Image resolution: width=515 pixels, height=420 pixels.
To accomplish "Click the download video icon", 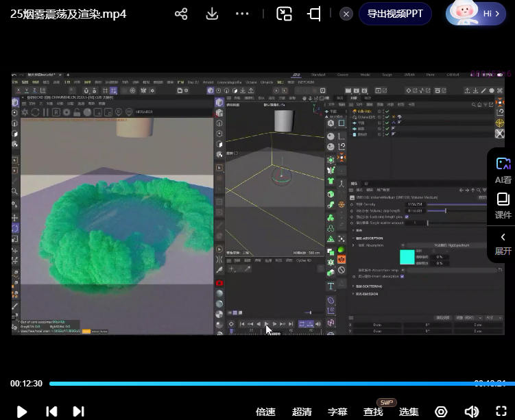I will point(212,14).
